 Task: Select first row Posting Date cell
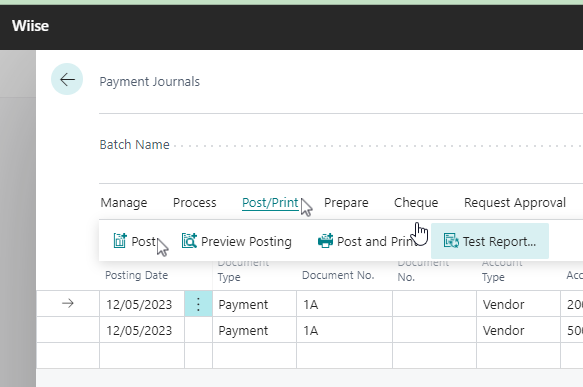point(142,304)
